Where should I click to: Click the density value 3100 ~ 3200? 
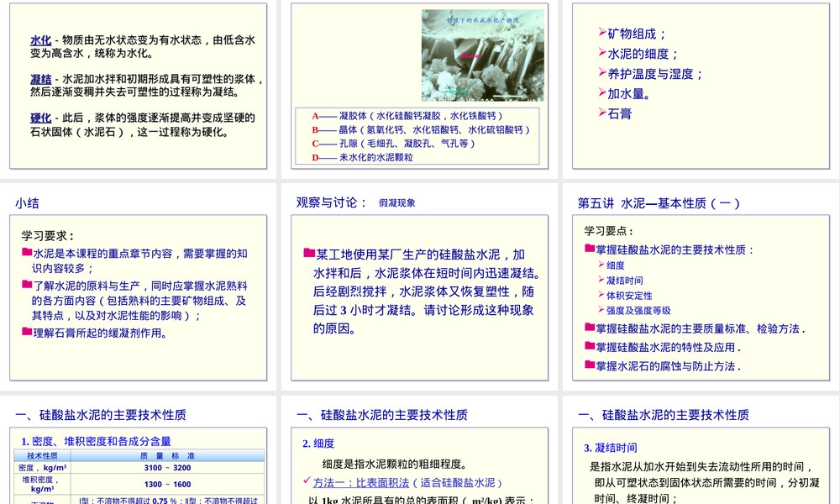coord(168,468)
